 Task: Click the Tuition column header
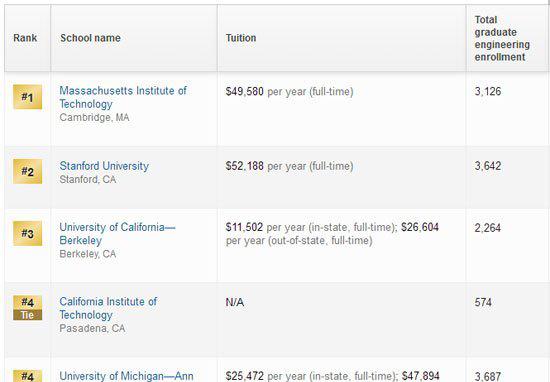(241, 38)
